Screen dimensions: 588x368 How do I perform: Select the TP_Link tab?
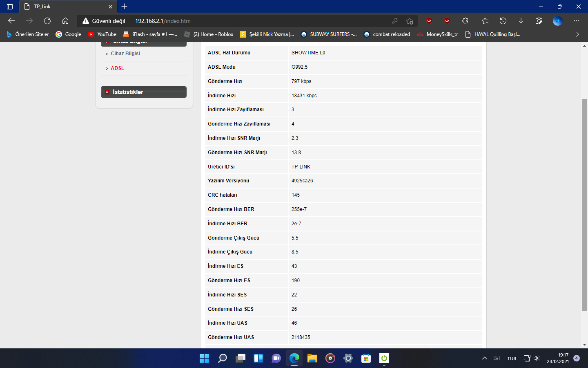pyautogui.click(x=69, y=7)
